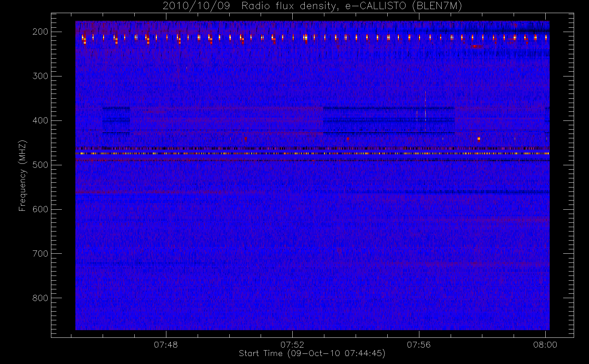
Task: Click the 07:48 time tick label
Action: (166, 345)
